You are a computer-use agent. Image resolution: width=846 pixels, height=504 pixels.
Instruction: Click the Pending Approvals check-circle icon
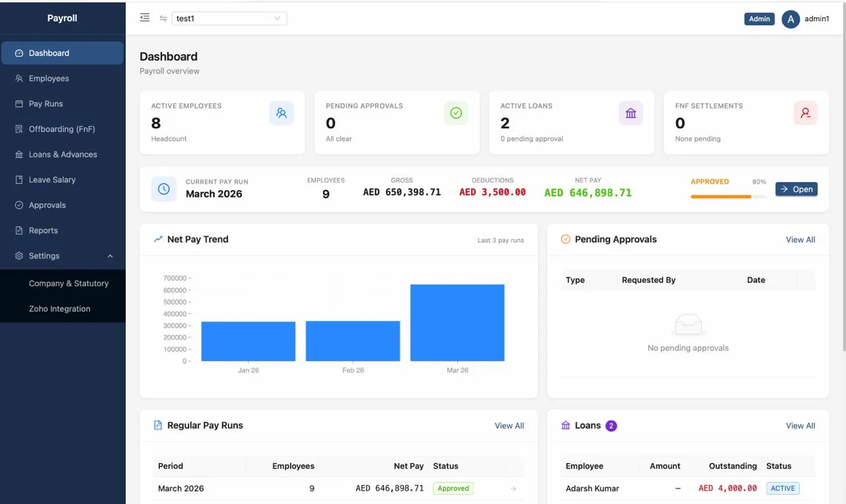click(456, 113)
